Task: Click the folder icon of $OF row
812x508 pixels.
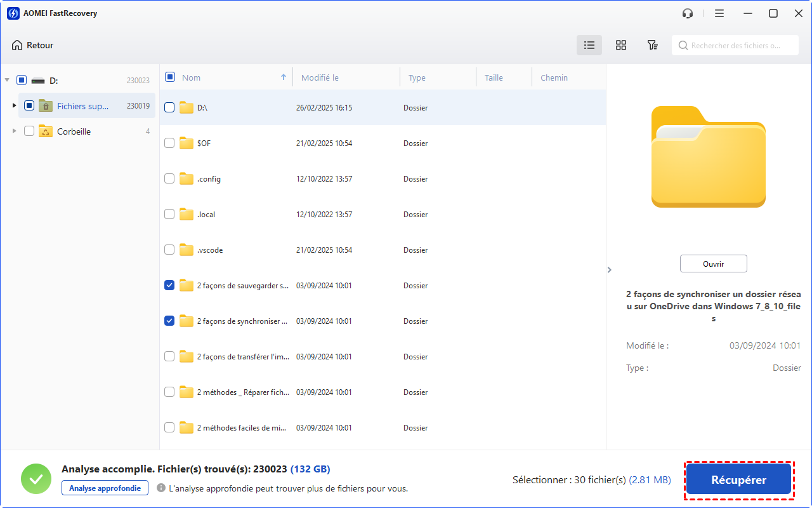Action: 187,144
